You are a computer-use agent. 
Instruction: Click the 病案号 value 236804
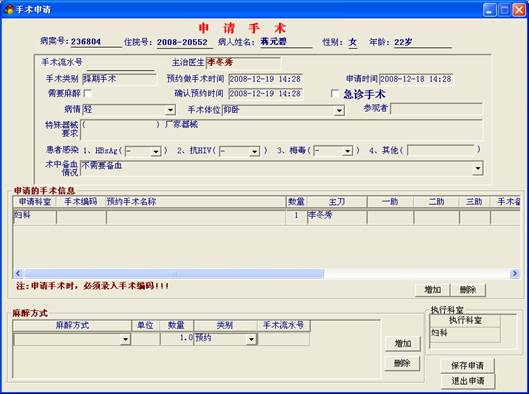point(86,41)
